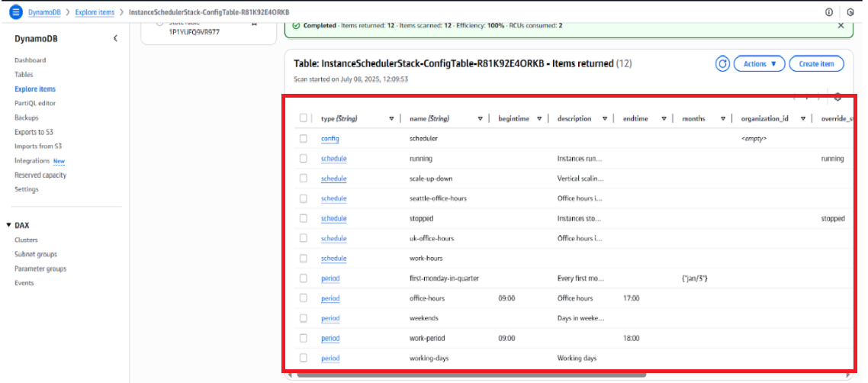Select checkbox for working-days row
Screen dimensions: 868x383
coord(304,358)
